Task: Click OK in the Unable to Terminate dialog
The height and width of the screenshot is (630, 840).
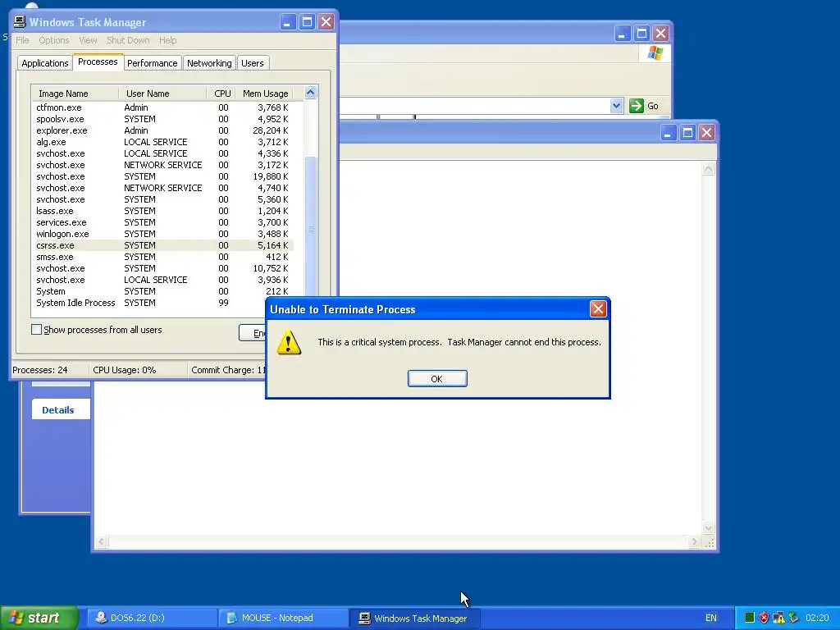Action: point(437,379)
